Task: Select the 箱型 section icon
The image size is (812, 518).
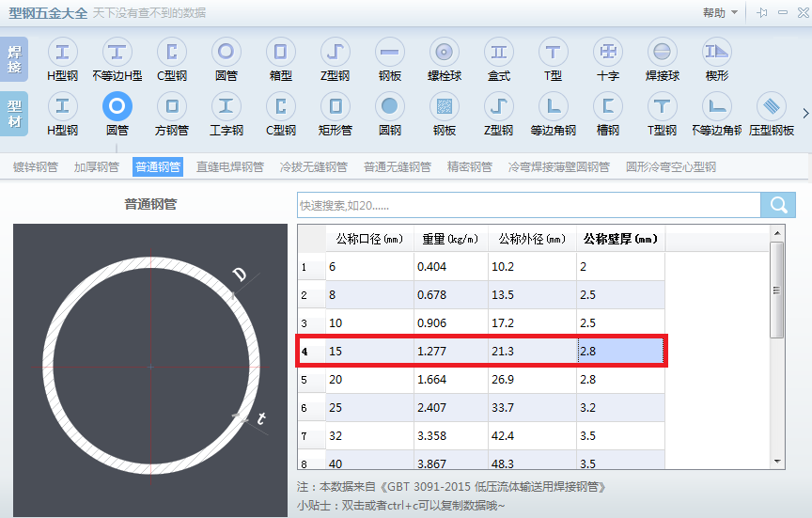Action: 281,53
